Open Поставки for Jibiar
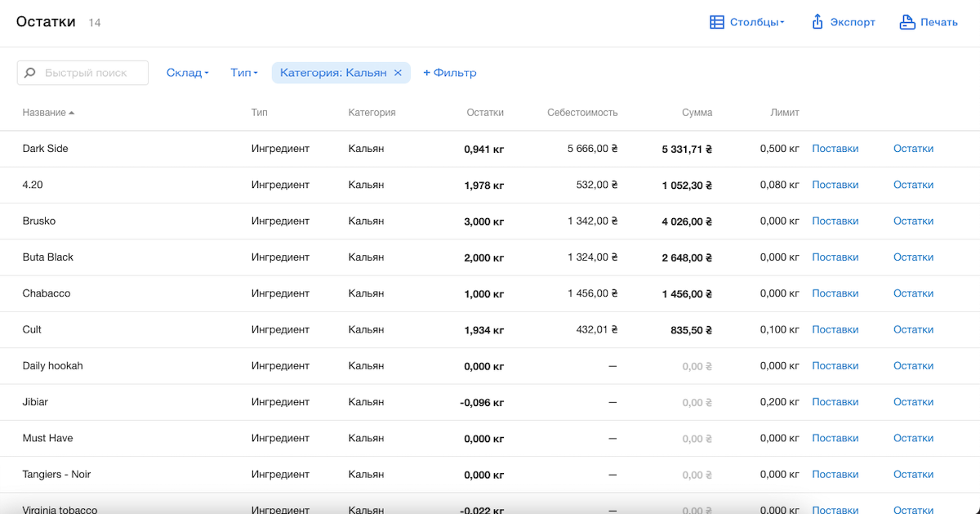Screen dimensions: 980x514 pyautogui.click(x=835, y=402)
